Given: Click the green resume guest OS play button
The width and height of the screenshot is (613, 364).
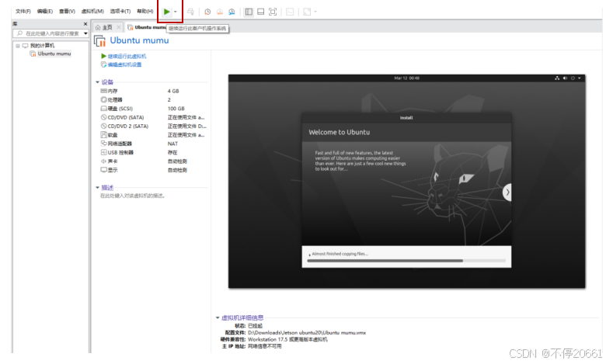Looking at the screenshot, I should [x=166, y=12].
